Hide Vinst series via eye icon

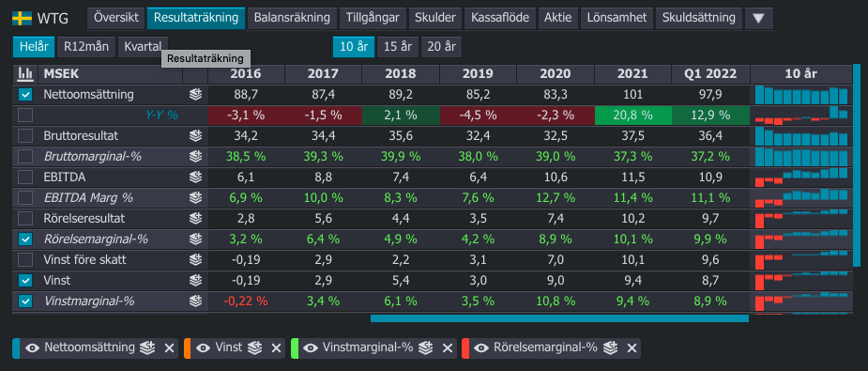pos(204,348)
